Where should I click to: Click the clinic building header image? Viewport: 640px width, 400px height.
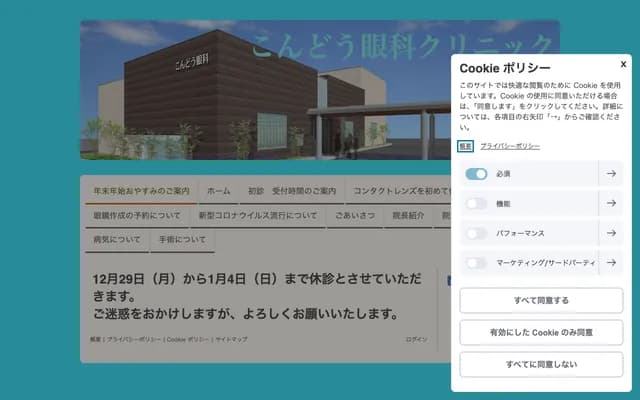click(x=265, y=90)
